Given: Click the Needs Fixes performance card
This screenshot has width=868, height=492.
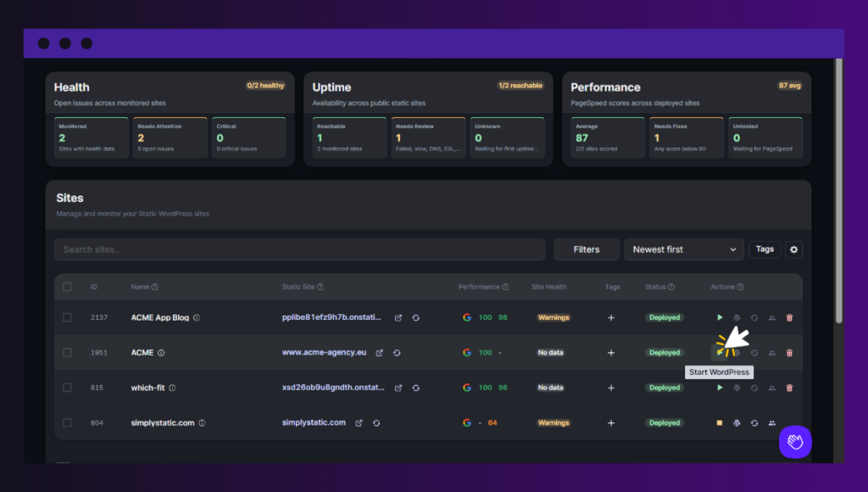Looking at the screenshot, I should (x=687, y=137).
